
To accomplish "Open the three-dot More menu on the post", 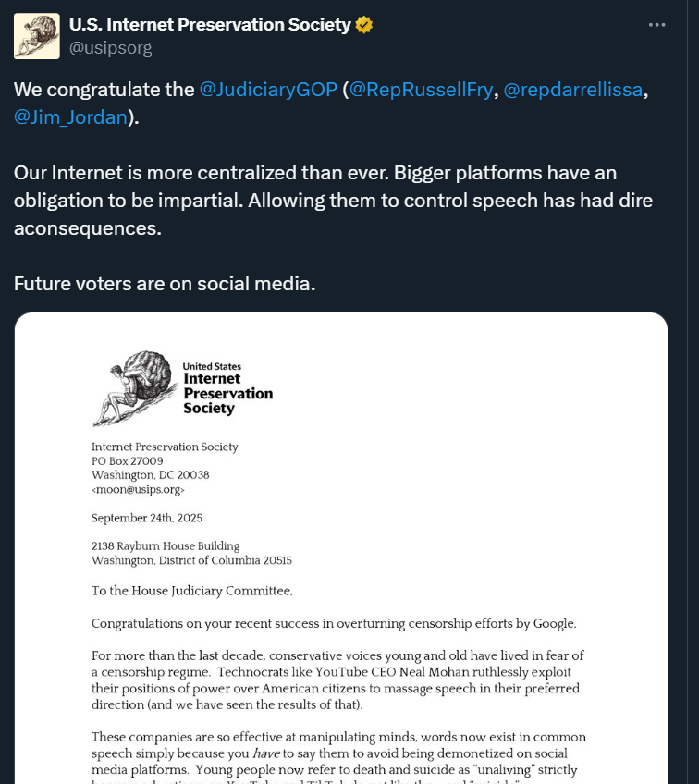I will [656, 25].
